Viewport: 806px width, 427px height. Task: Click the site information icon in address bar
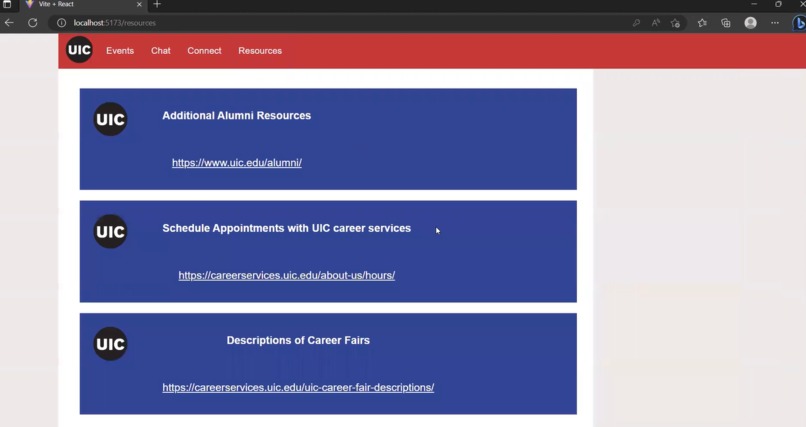61,23
